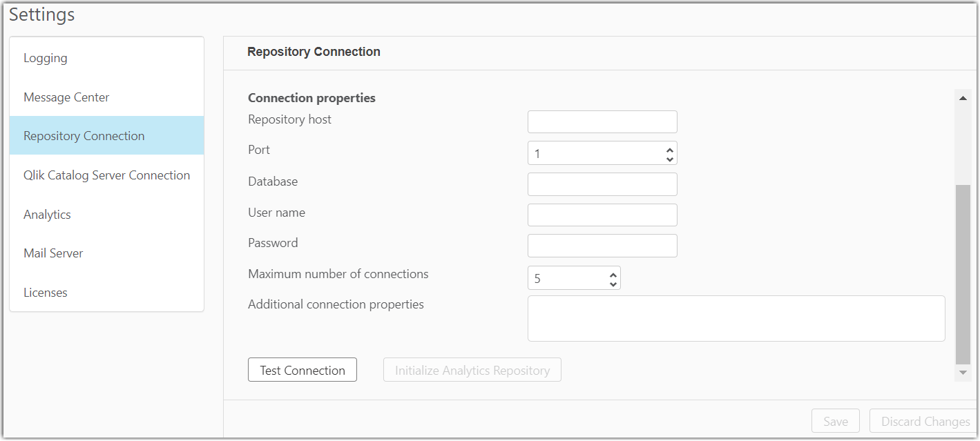Image resolution: width=980 pixels, height=441 pixels.
Task: Click into the Database text field
Action: [602, 184]
